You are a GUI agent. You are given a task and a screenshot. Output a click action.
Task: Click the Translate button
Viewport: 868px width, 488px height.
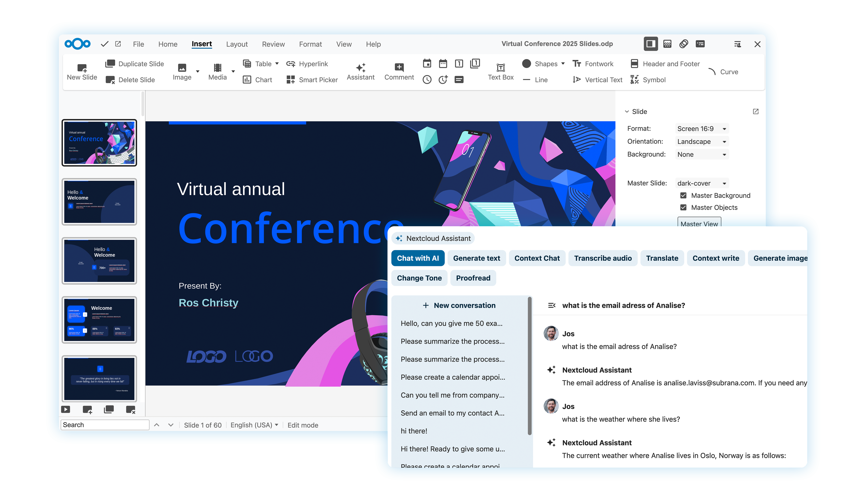click(x=662, y=258)
